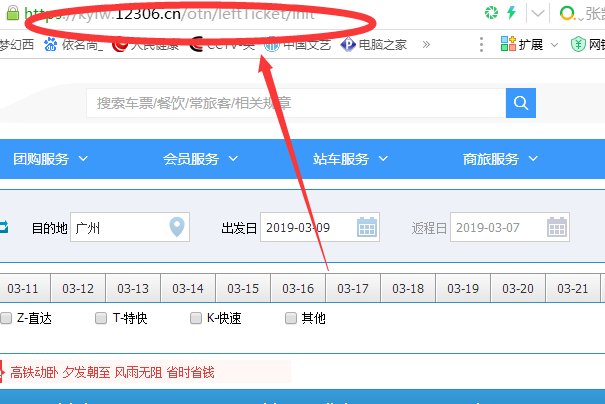The height and width of the screenshot is (404, 605).
Task: Open the 梦幻西 bookmark
Action: (17, 45)
